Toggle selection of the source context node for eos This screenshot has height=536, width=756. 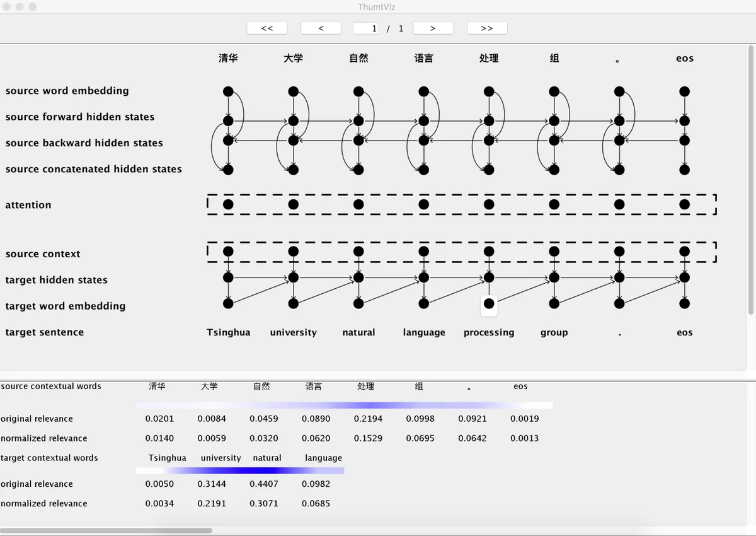click(684, 251)
